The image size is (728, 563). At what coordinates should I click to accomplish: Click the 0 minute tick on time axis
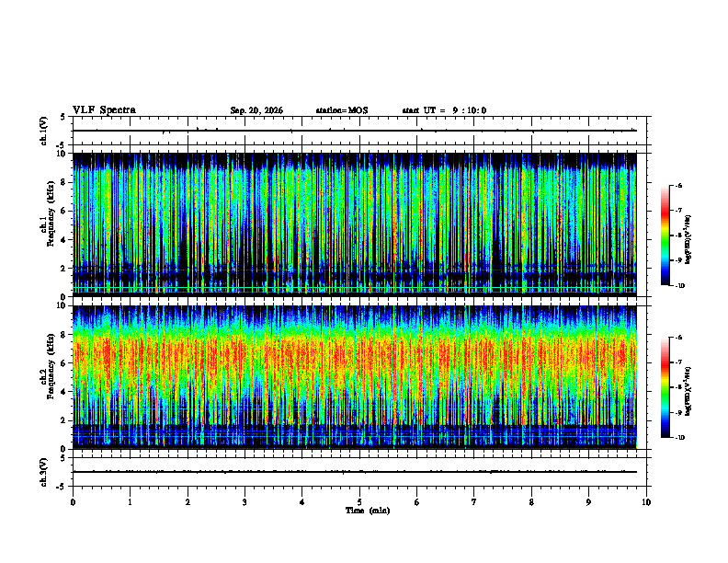click(x=73, y=502)
